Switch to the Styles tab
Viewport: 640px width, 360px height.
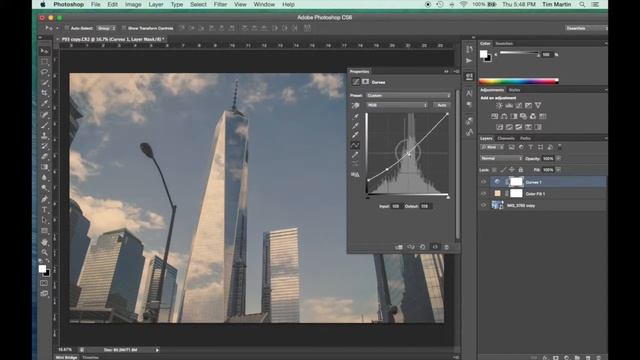(x=514, y=90)
